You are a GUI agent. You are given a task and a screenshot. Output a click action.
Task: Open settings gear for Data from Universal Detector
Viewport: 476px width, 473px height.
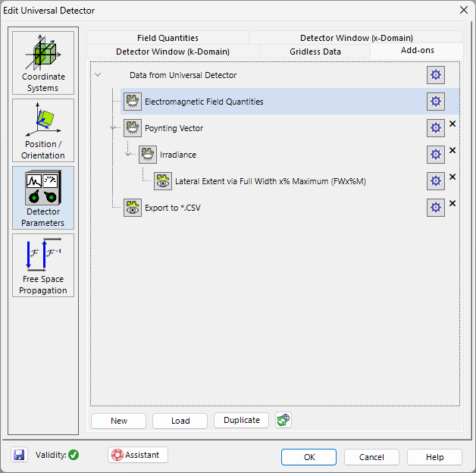[x=436, y=75]
